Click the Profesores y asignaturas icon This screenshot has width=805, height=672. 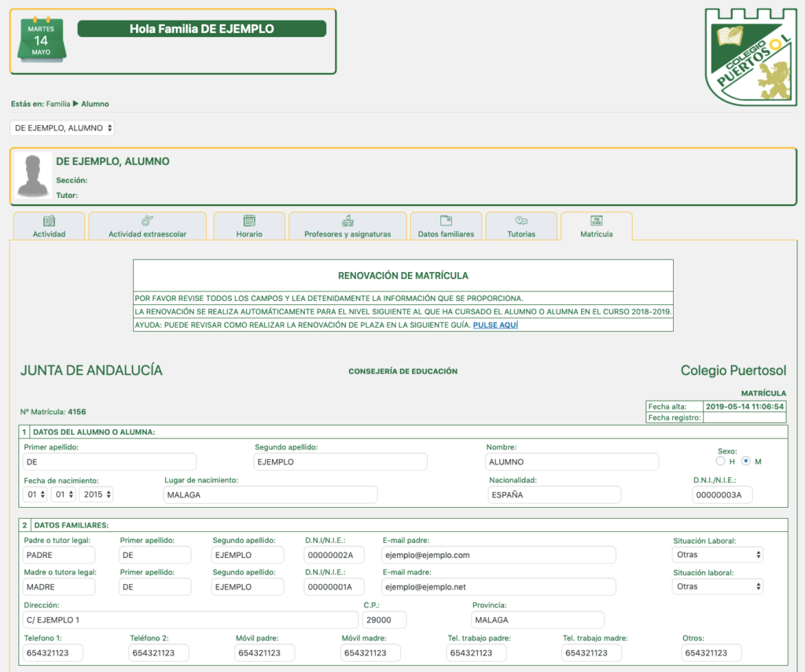pos(347,221)
